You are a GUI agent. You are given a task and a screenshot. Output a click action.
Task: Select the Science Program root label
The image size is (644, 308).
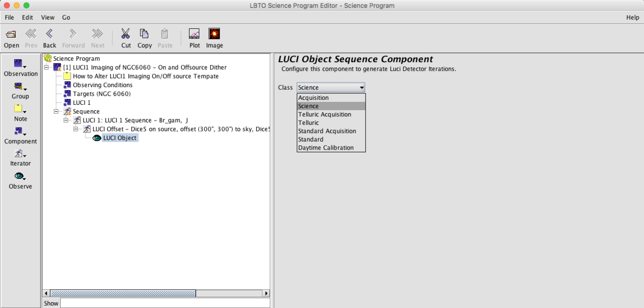[x=76, y=59]
